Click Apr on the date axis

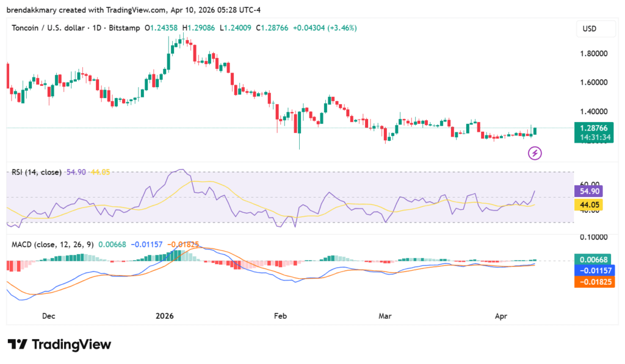500,316
